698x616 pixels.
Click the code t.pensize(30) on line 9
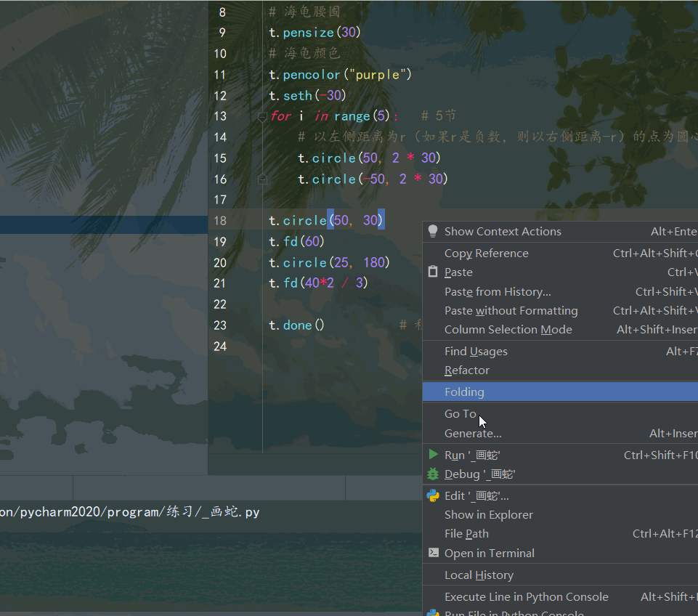click(314, 33)
